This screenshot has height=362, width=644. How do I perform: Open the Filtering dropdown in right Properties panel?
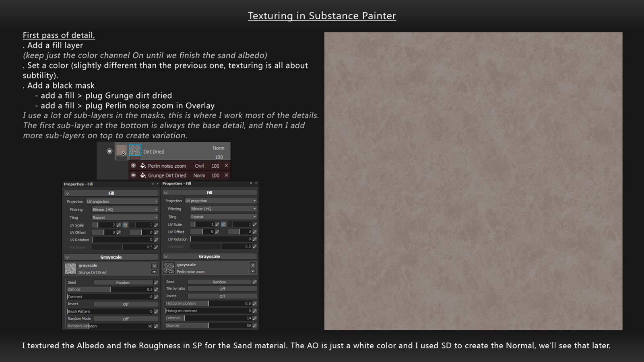[223, 209]
